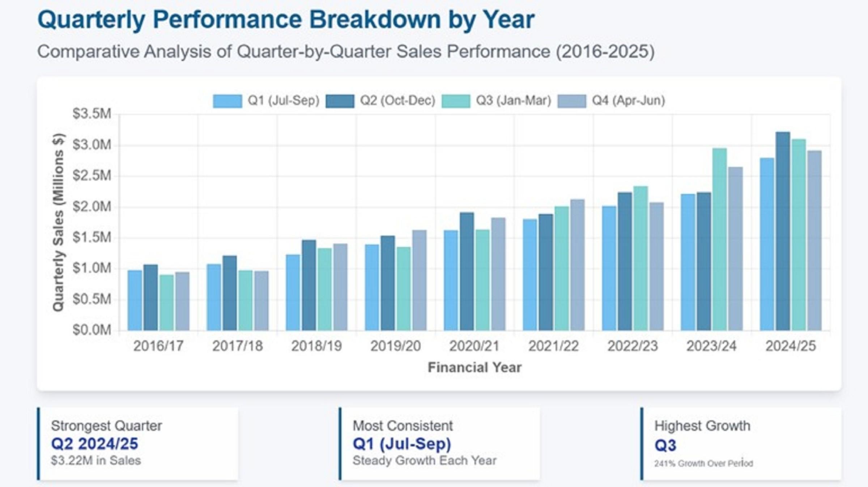Click the Q1 (Jul-Sep) legend label
The image size is (868, 487).
[283, 100]
